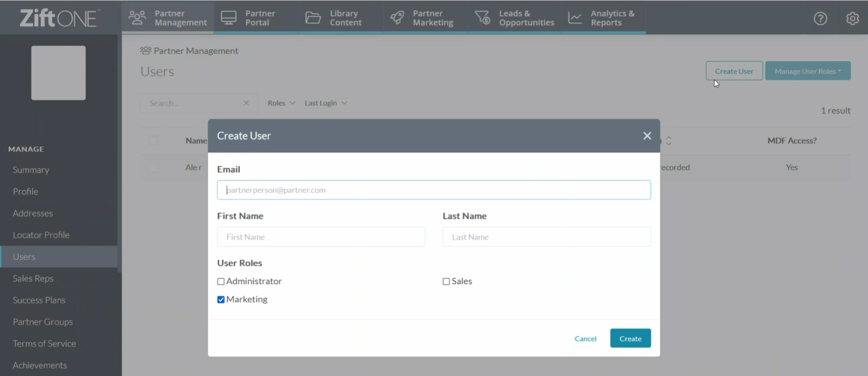Click the Create User button in the page header

click(734, 71)
